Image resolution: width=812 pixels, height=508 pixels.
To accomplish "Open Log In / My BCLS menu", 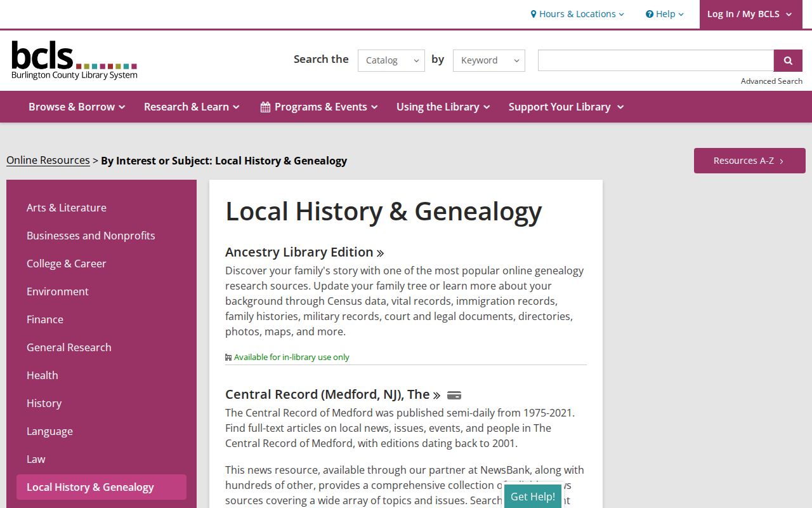I will point(750,14).
